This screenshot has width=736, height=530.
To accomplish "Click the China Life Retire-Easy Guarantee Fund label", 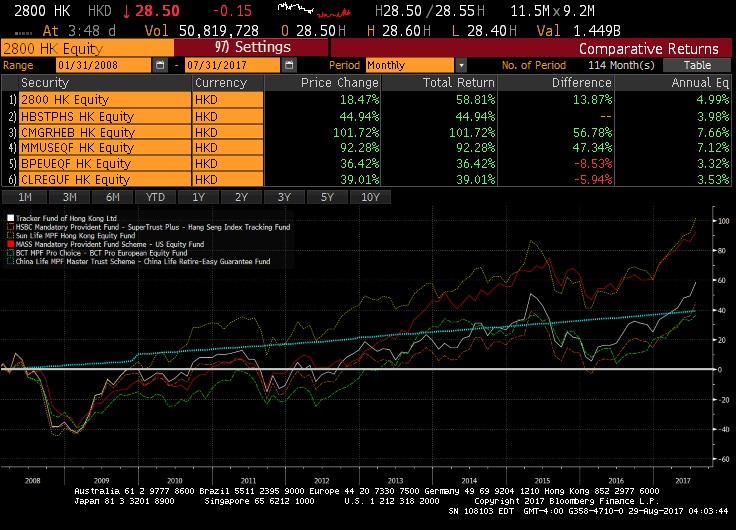I will tap(143, 261).
